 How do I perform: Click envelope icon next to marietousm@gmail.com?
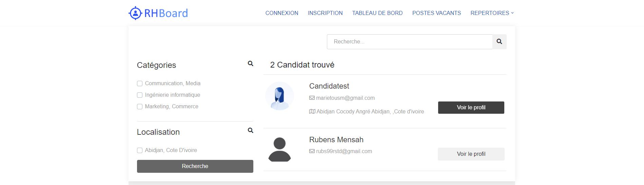pos(312,98)
